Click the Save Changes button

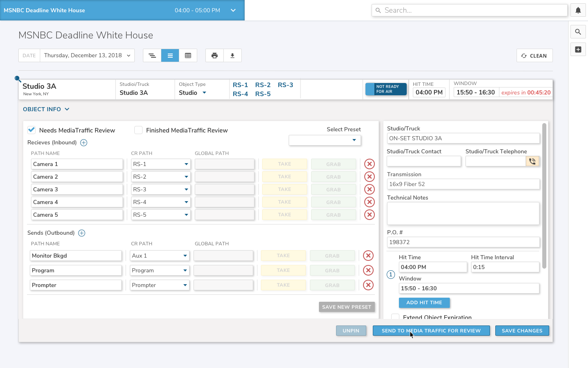(x=522, y=331)
